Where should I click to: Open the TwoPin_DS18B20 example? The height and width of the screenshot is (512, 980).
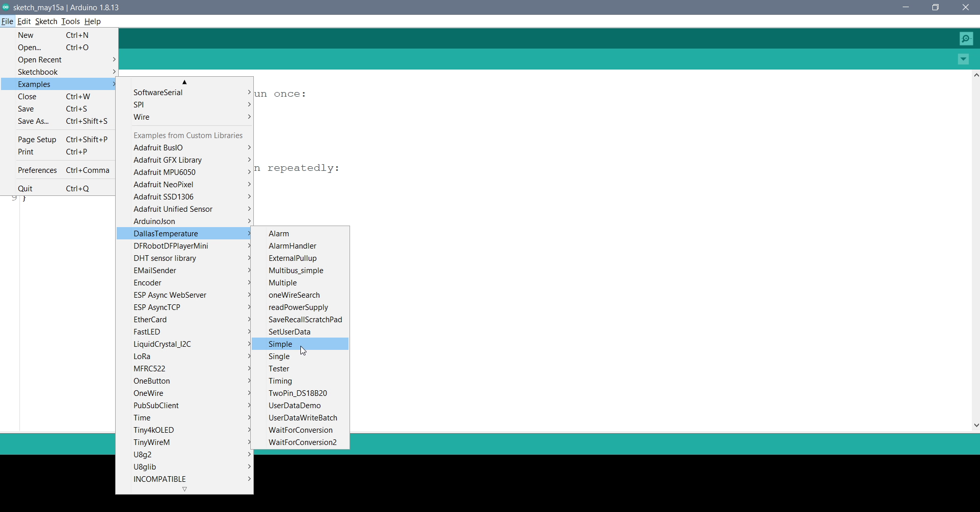tap(300, 393)
